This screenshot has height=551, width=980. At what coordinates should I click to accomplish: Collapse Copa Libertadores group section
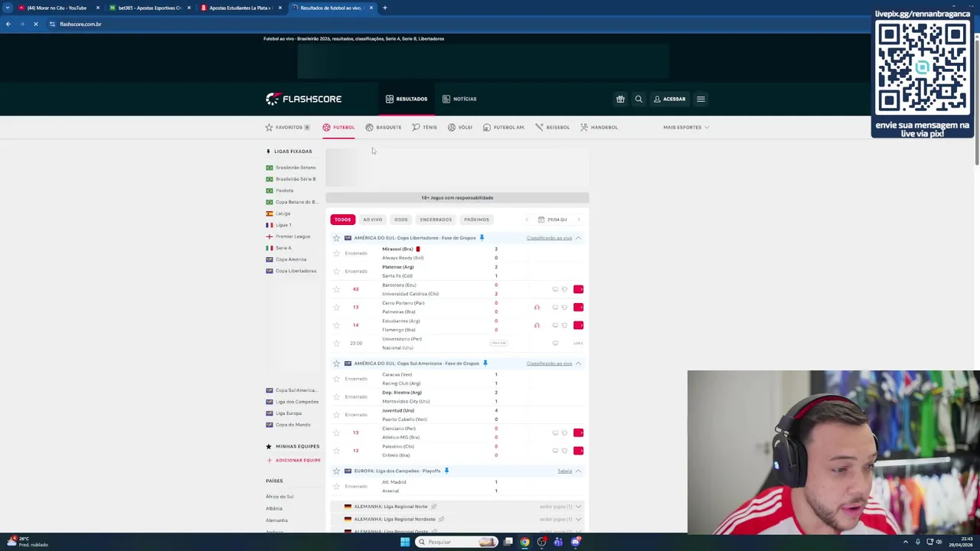(578, 238)
